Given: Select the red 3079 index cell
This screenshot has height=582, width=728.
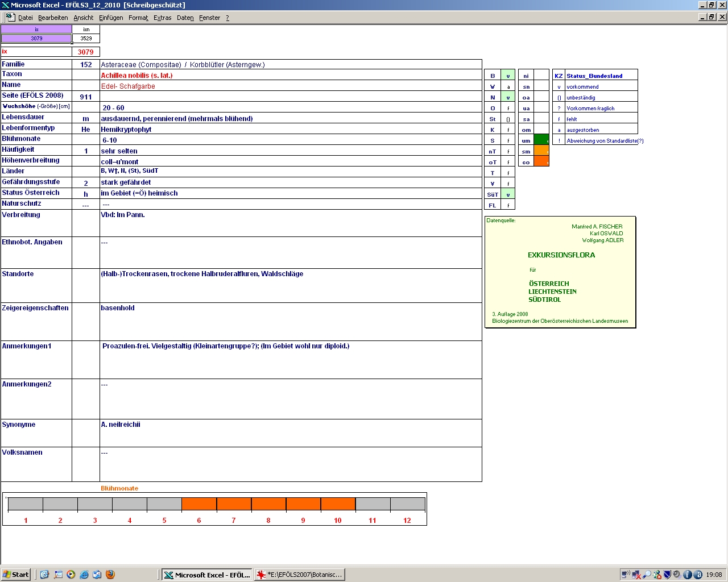Looking at the screenshot, I should click(x=86, y=52).
